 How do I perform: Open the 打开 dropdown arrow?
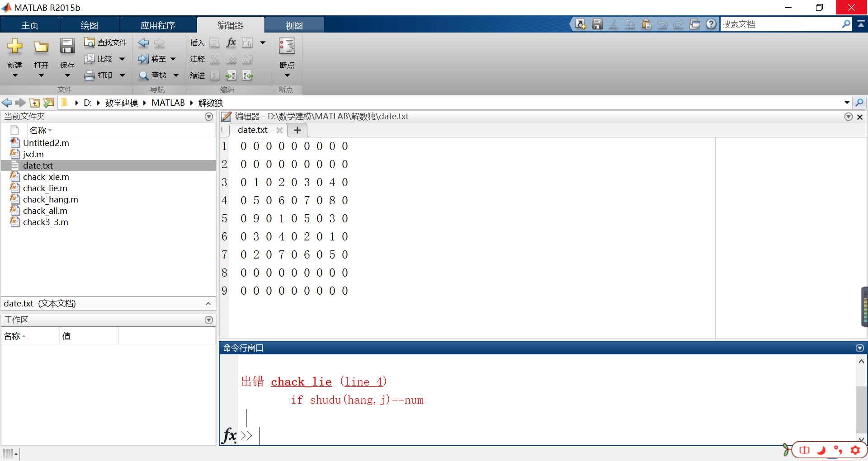click(x=41, y=75)
